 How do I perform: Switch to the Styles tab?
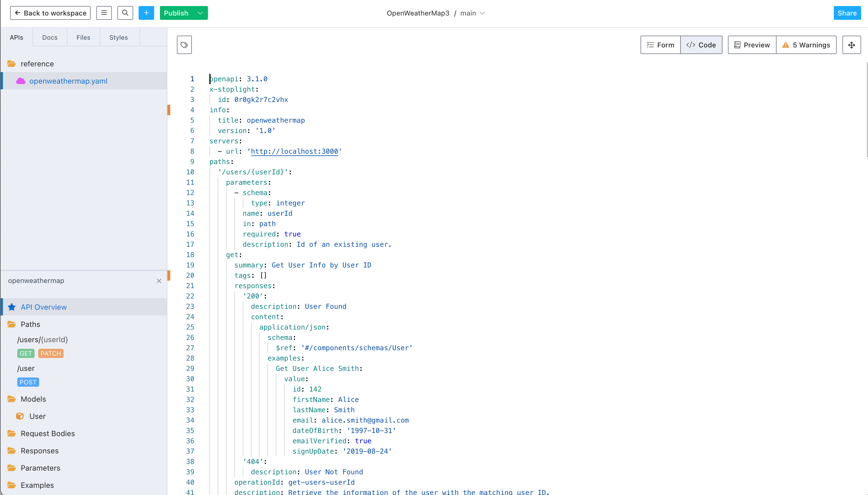click(x=118, y=37)
